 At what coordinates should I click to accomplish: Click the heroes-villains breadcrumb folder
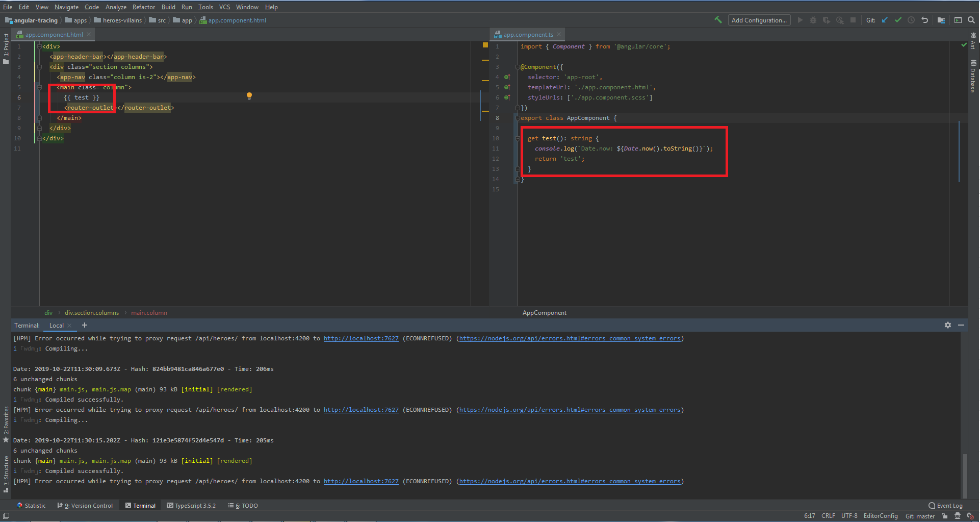(x=118, y=20)
